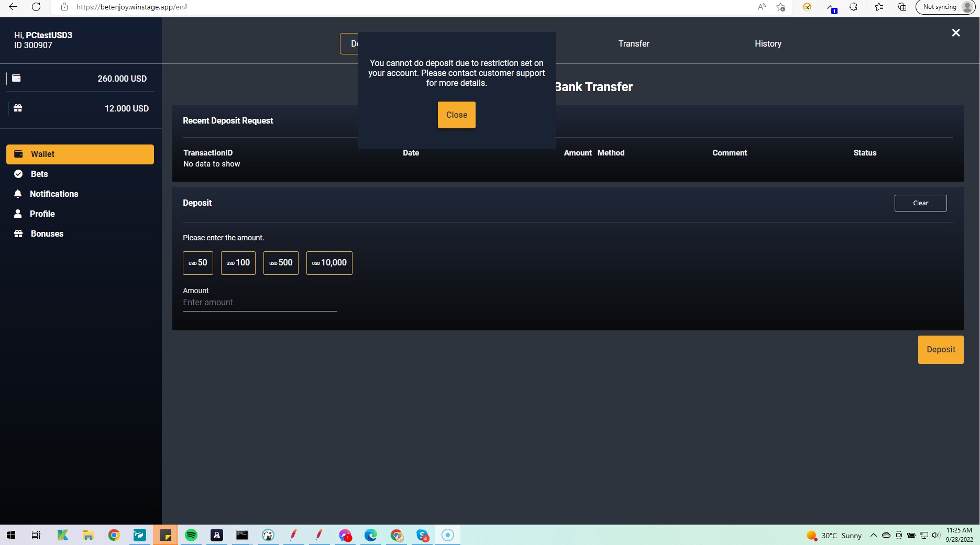Viewport: 980px width, 545px height.
Task: Click the gift icon beside 12.000 USD
Action: (x=18, y=108)
